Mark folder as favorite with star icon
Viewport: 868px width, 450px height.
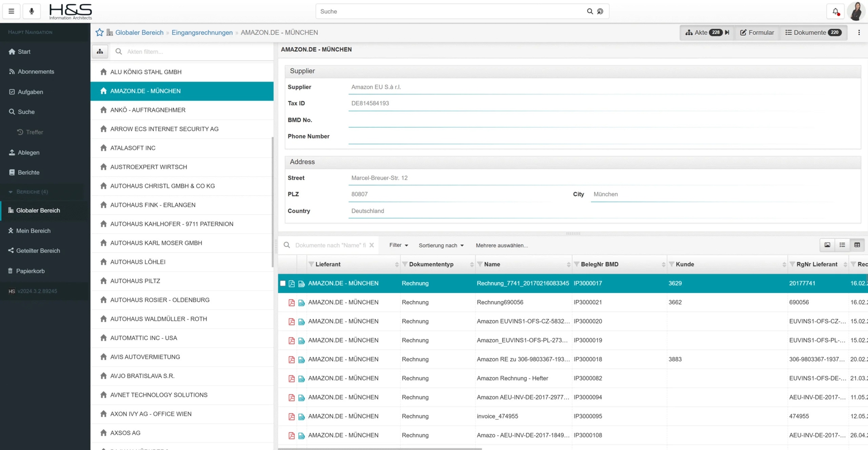99,33
